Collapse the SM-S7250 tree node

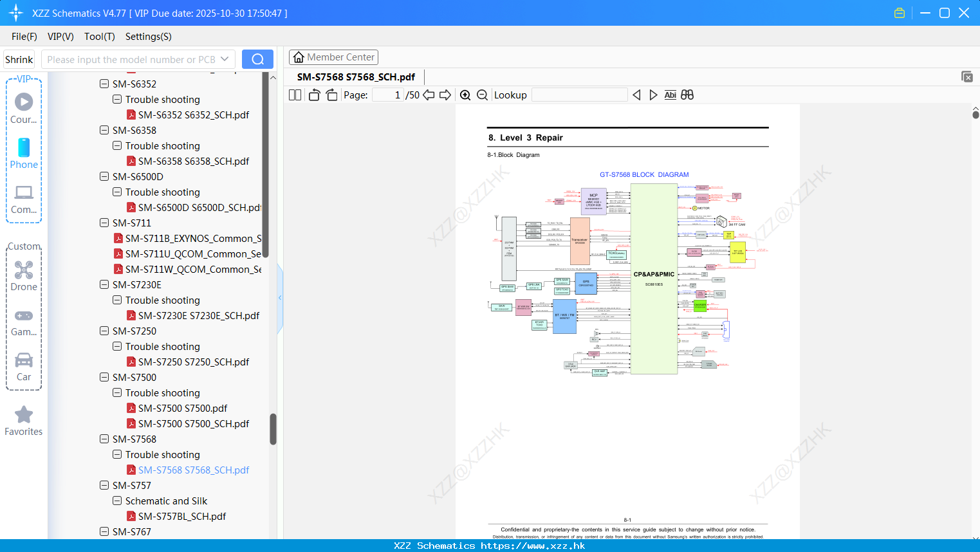[104, 331]
